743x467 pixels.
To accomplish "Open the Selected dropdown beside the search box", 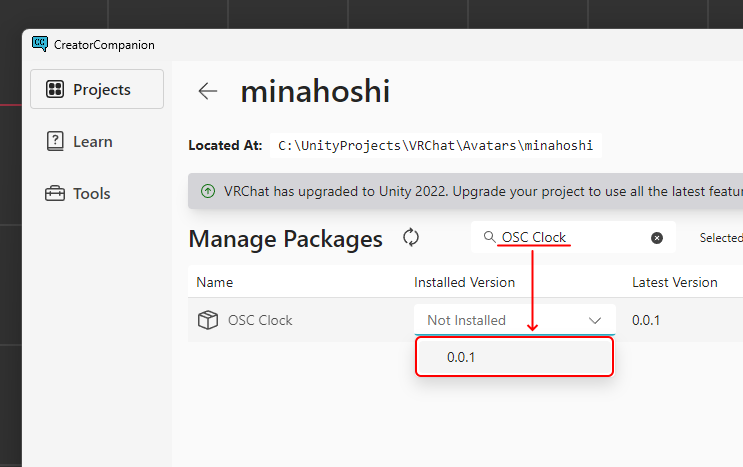I will [720, 238].
